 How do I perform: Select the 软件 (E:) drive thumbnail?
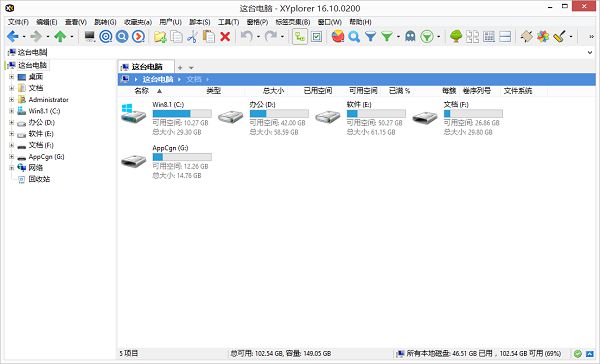[x=328, y=116]
